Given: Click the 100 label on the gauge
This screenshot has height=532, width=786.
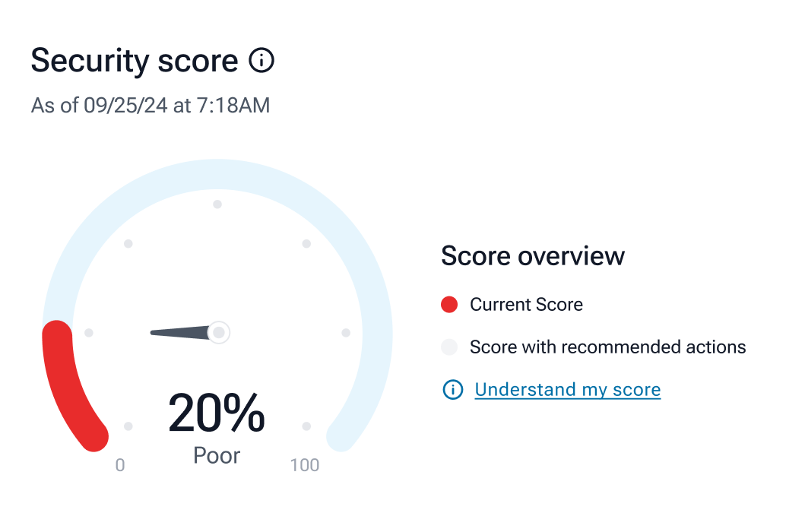Looking at the screenshot, I should 305,465.
